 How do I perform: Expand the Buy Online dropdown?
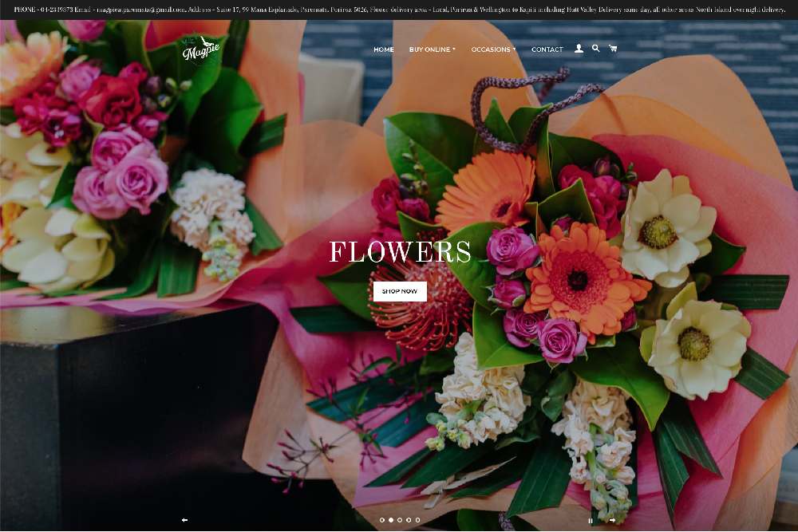pyautogui.click(x=432, y=49)
